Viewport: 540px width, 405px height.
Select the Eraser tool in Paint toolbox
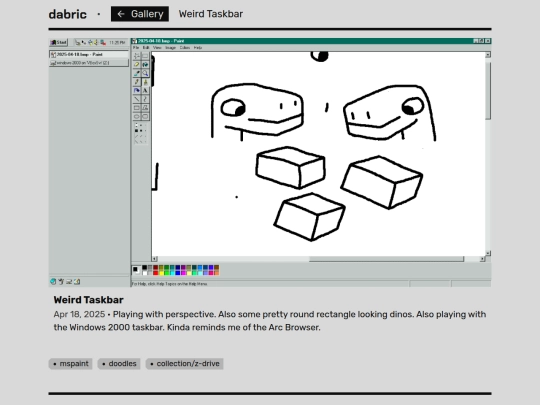pos(137,64)
